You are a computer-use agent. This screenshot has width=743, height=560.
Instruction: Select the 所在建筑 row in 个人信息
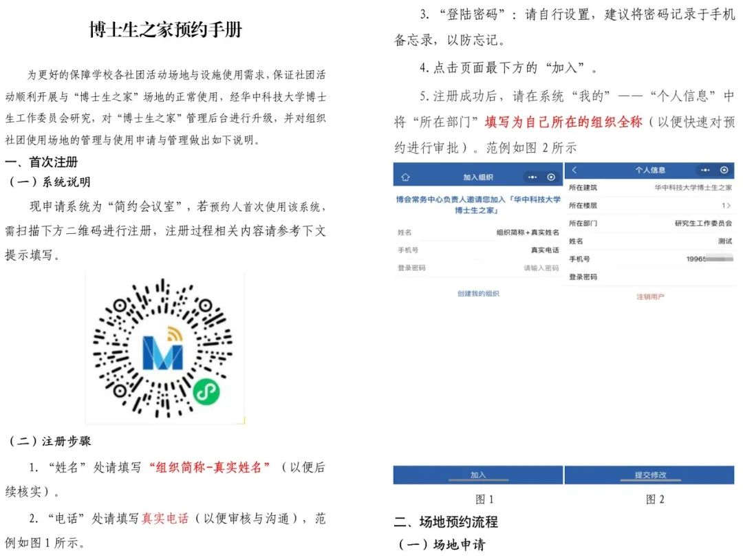[649, 188]
